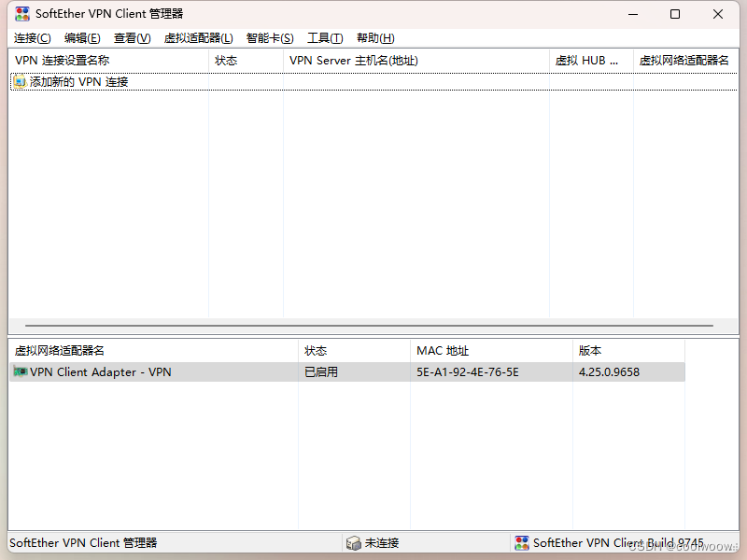Click the version value 4.25.0.9658

[609, 371]
